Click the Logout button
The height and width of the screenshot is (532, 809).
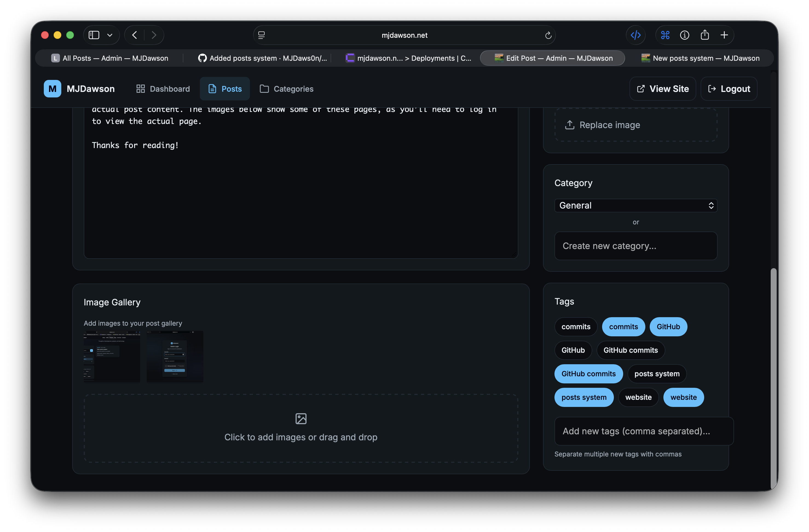(x=729, y=89)
